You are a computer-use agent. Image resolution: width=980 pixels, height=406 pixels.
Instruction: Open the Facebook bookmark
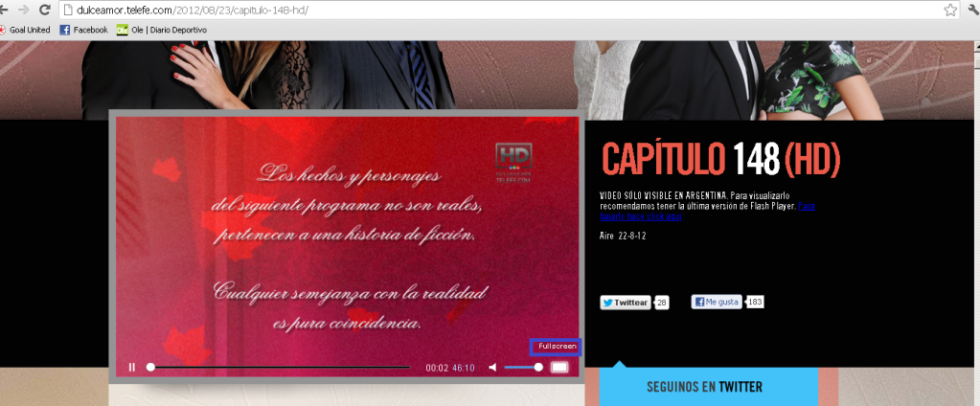coord(83,30)
